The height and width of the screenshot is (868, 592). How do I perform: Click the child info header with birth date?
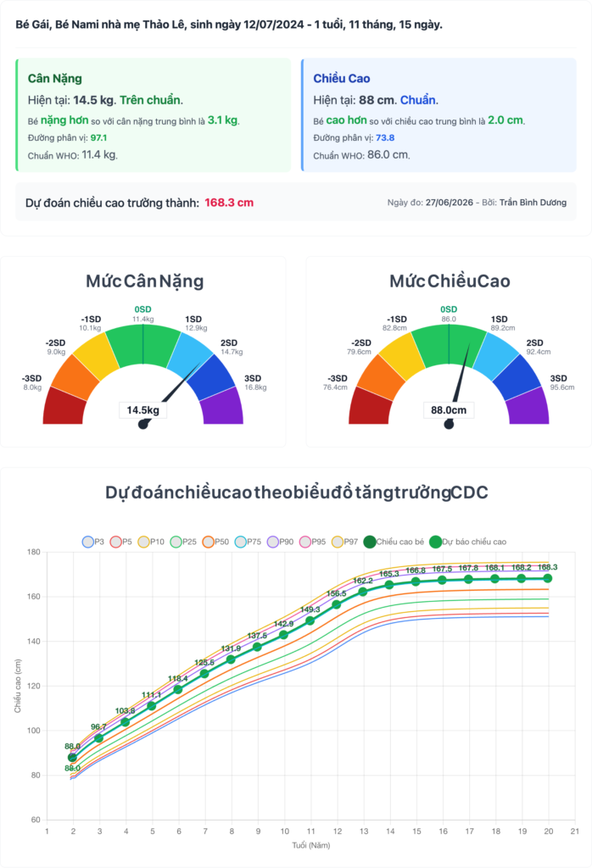tap(229, 25)
